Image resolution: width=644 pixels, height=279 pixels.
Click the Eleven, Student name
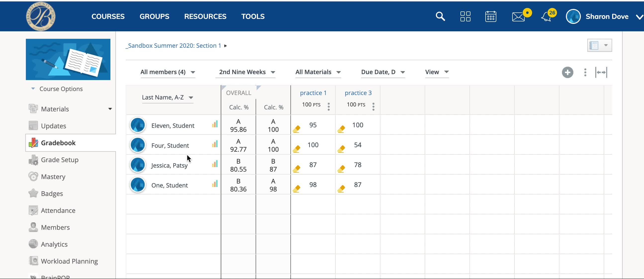coord(173,126)
